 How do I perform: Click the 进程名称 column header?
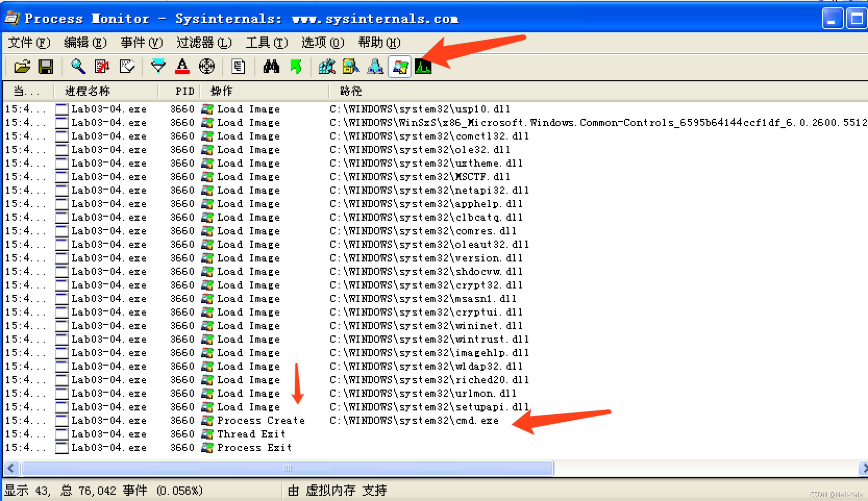(x=106, y=91)
